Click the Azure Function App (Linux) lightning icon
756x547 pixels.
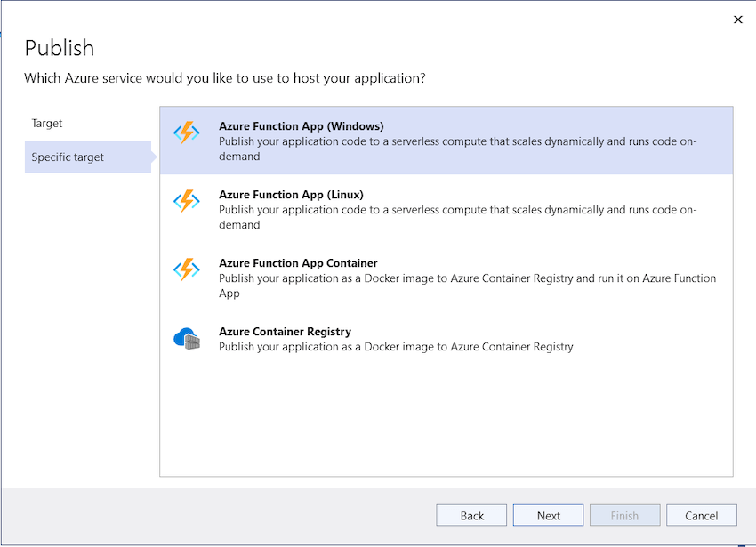187,201
